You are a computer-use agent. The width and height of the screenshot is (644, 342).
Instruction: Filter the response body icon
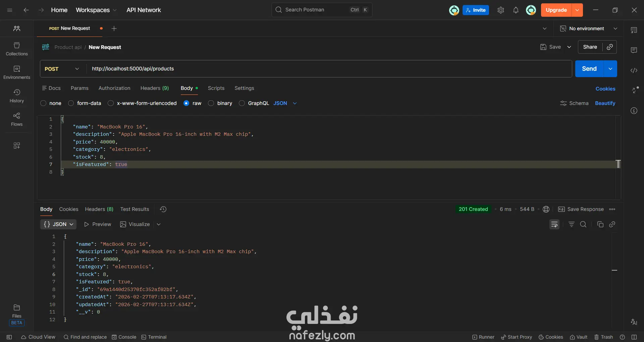click(572, 224)
